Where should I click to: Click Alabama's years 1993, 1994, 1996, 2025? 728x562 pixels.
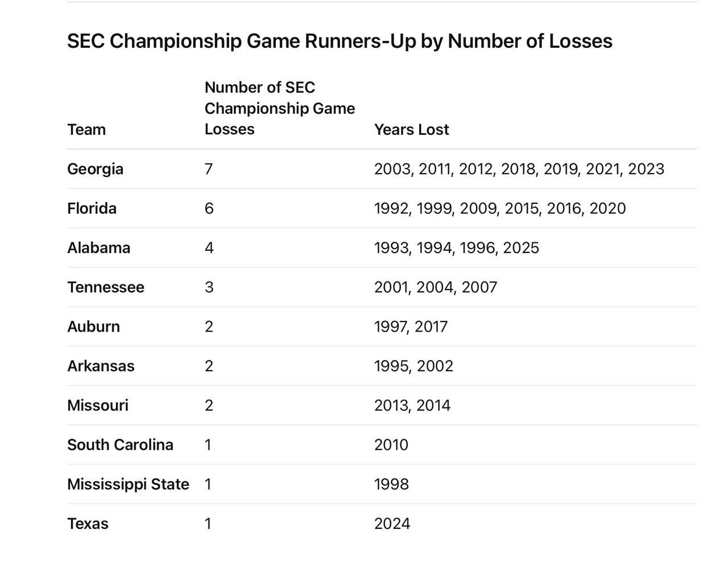[x=457, y=247]
